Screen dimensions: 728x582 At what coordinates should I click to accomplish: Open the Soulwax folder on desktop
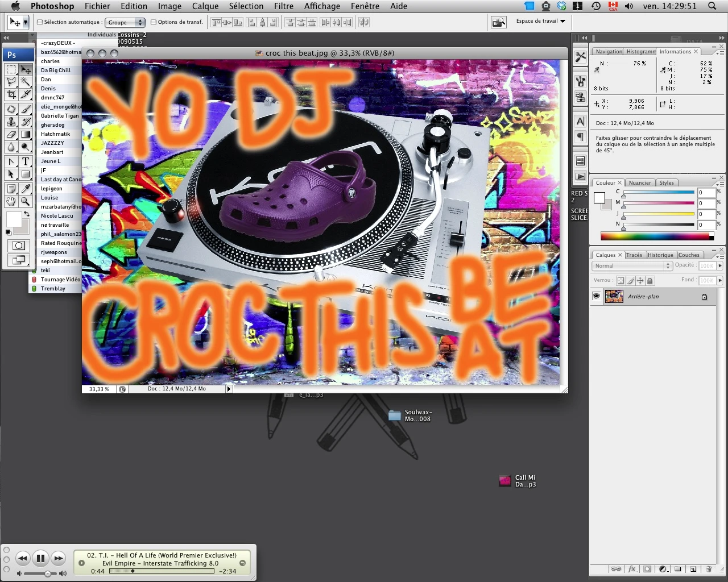[x=395, y=415]
